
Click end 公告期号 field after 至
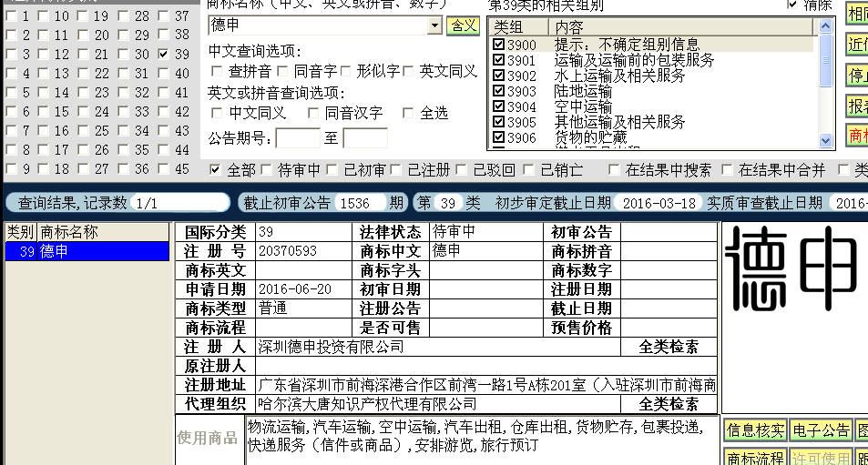365,137
